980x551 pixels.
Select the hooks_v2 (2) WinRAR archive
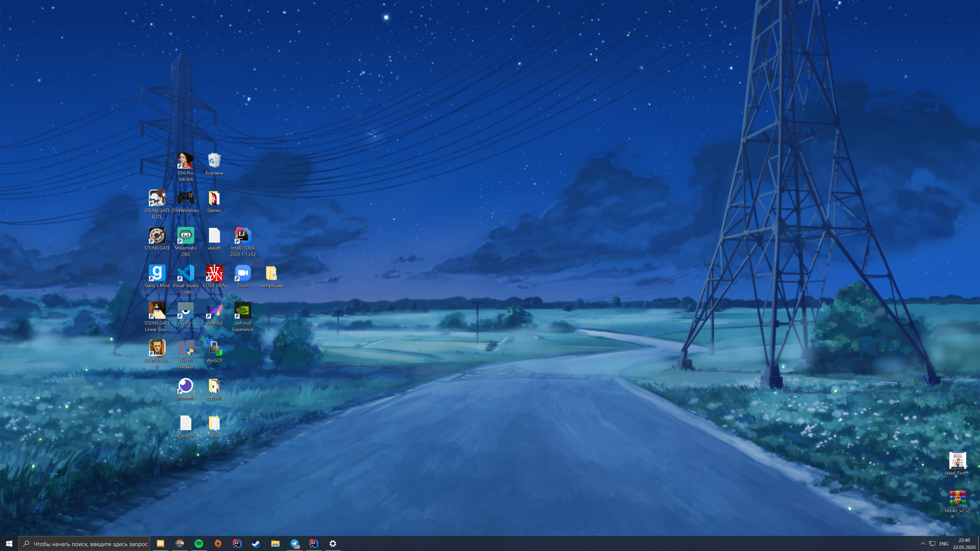point(958,501)
